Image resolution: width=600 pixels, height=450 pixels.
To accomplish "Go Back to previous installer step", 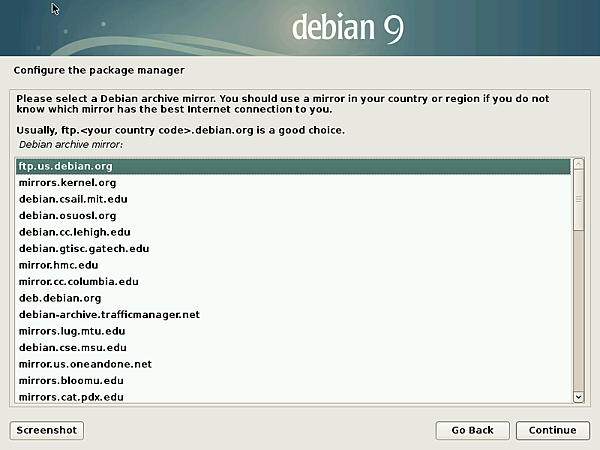I will (x=472, y=430).
